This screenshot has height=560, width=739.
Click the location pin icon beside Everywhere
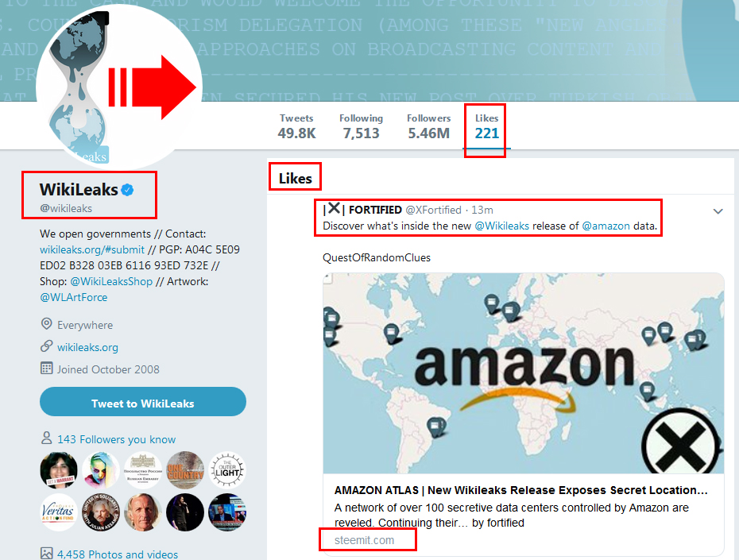(46, 324)
